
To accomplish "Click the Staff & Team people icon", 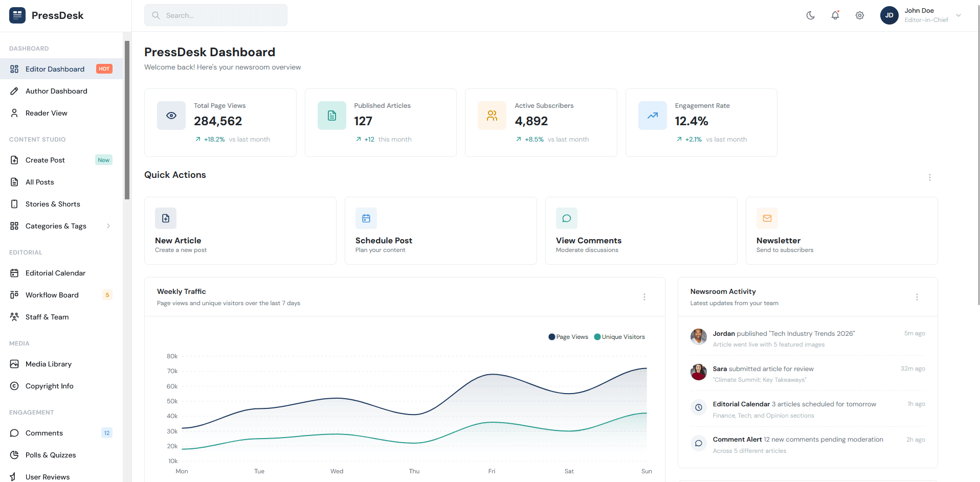I will (x=14, y=317).
